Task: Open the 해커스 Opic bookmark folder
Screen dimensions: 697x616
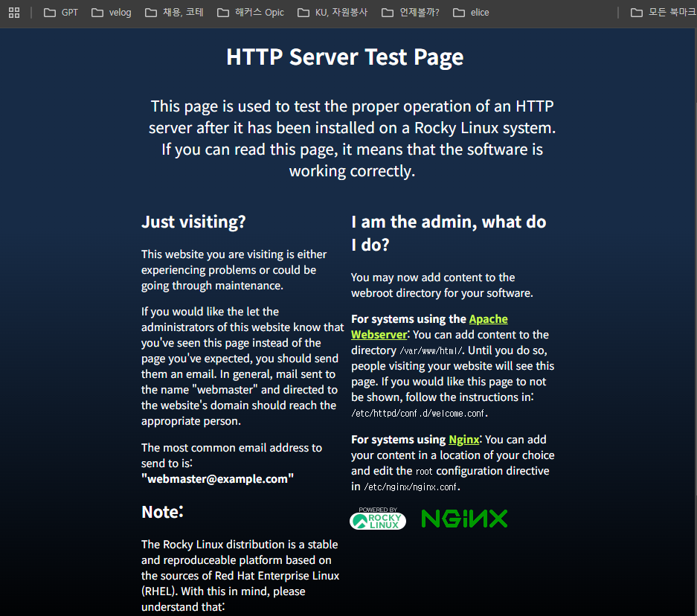Action: pos(250,13)
